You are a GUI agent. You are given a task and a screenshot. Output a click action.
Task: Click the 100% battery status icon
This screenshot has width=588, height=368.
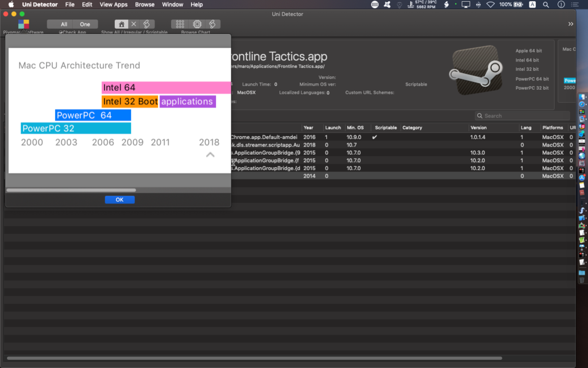511,5
